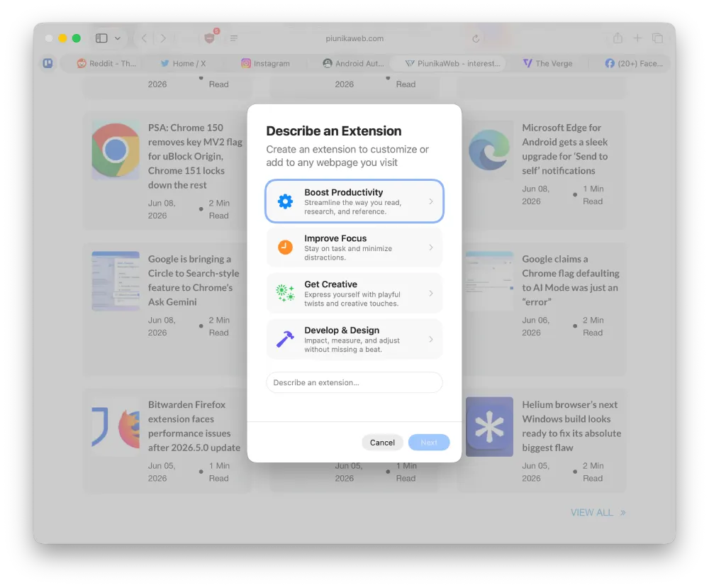
Task: Open Microsoft Edge logo thumbnail
Action: (x=489, y=150)
